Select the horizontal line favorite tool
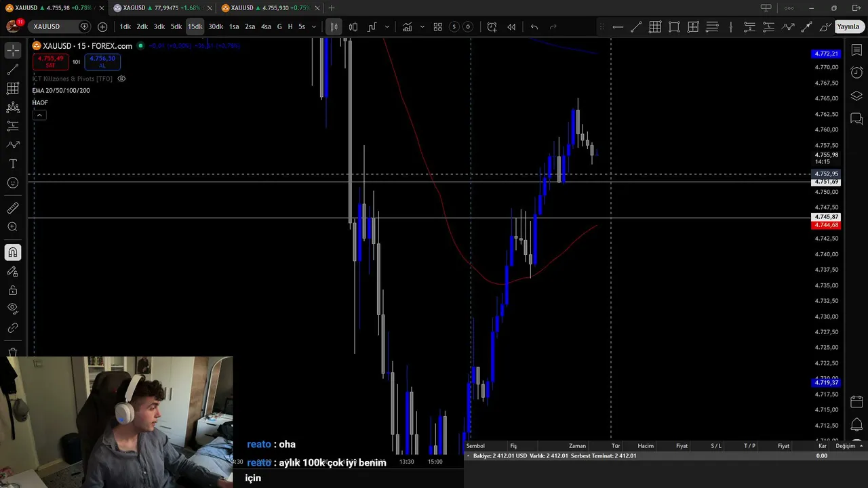This screenshot has width=868, height=488. pos(618,27)
